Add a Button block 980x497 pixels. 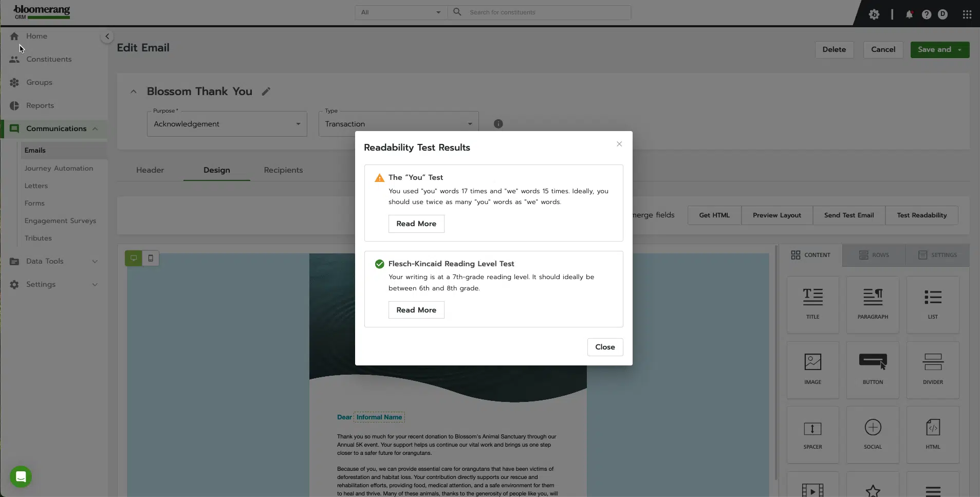[873, 369]
